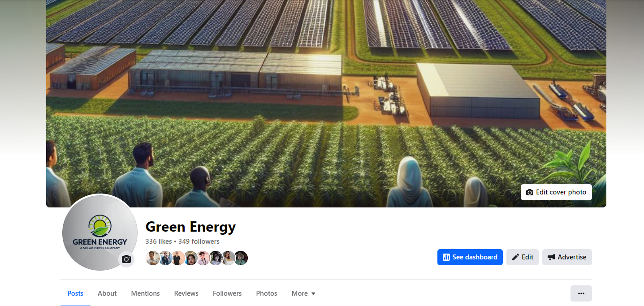Expand the More dropdown tab
Screen dimensions: 644x306
pyautogui.click(x=303, y=293)
